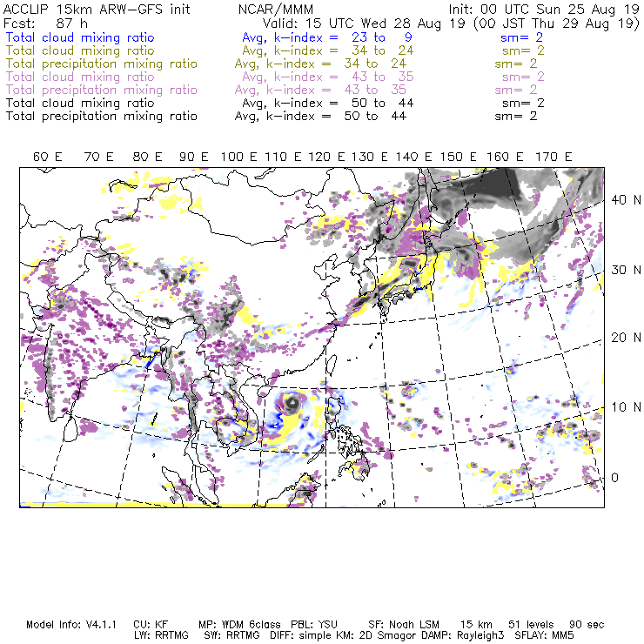Click the typhoon eye in the South China Sea
The image size is (644, 644).
tap(292, 403)
